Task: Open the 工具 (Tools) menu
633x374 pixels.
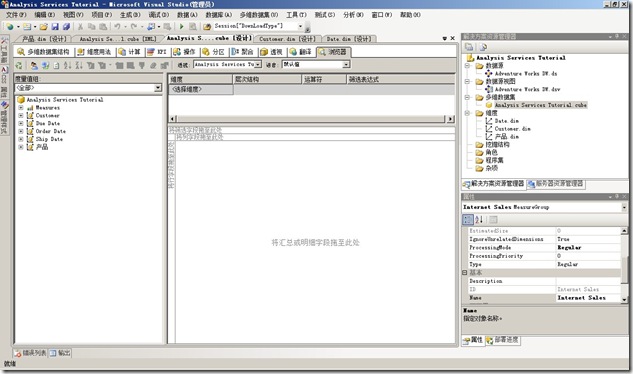Action: (296, 15)
